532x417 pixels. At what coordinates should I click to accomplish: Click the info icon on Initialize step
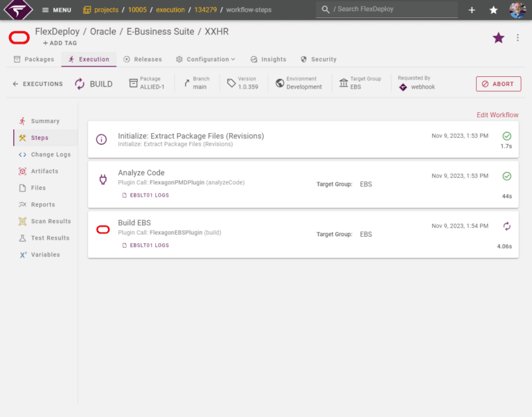101,139
